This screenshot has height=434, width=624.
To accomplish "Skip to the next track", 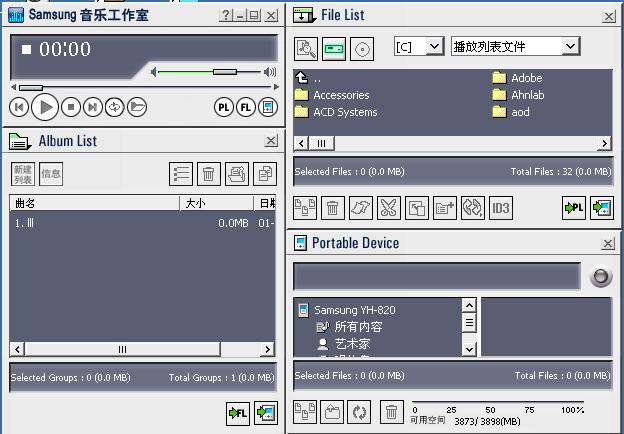I will pyautogui.click(x=93, y=107).
